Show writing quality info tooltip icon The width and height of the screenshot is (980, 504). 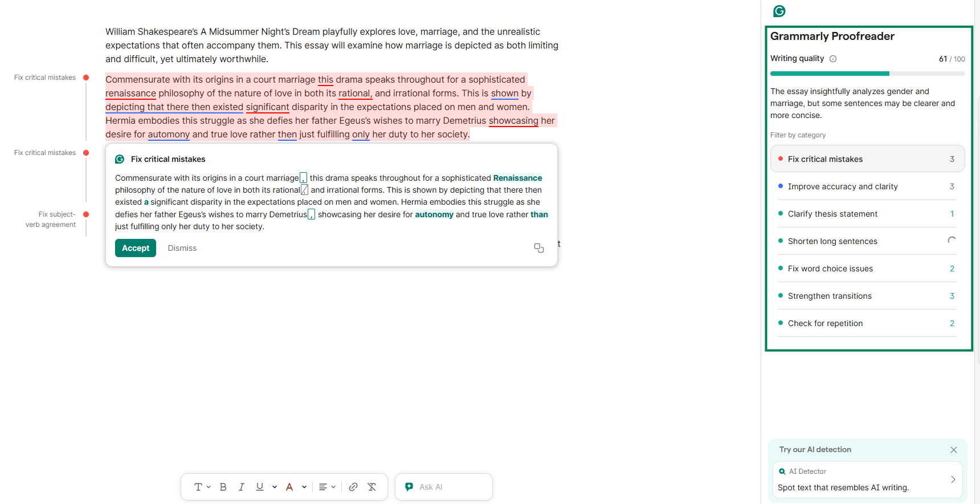click(x=833, y=59)
